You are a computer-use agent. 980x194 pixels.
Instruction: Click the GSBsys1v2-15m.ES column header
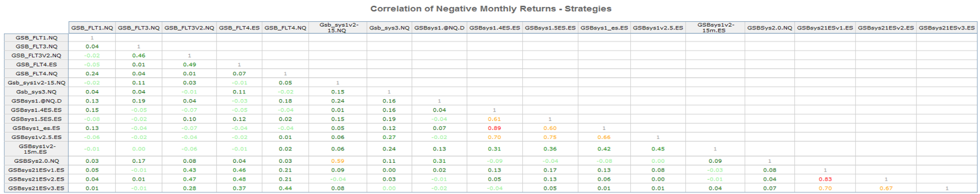pos(715,28)
